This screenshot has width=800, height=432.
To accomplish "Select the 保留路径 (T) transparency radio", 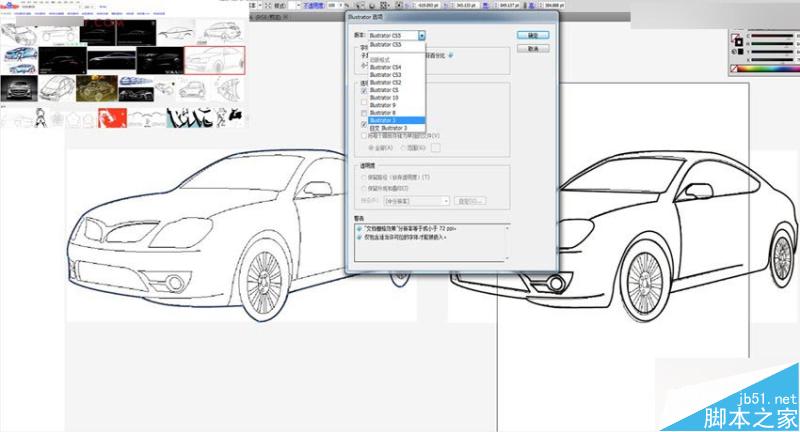I will point(364,177).
